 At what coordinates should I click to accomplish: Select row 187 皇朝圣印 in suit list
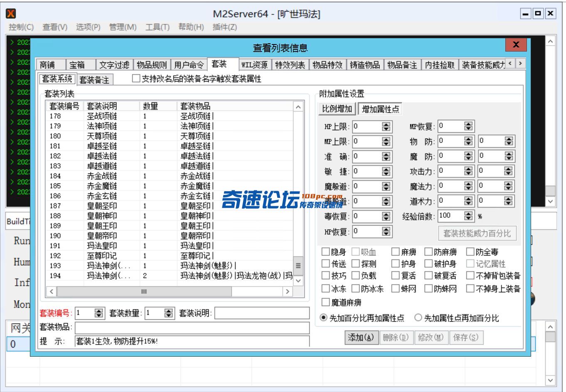coord(169,206)
